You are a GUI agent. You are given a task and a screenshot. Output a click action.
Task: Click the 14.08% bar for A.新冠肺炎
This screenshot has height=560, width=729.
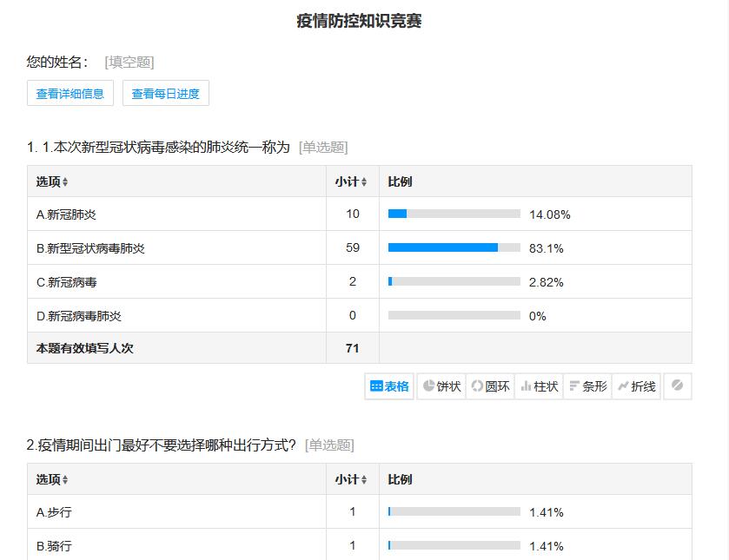click(450, 214)
